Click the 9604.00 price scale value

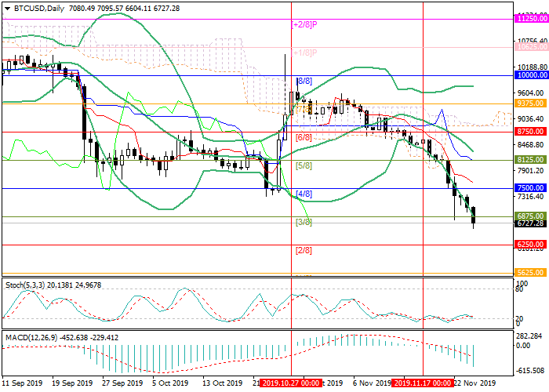point(533,93)
